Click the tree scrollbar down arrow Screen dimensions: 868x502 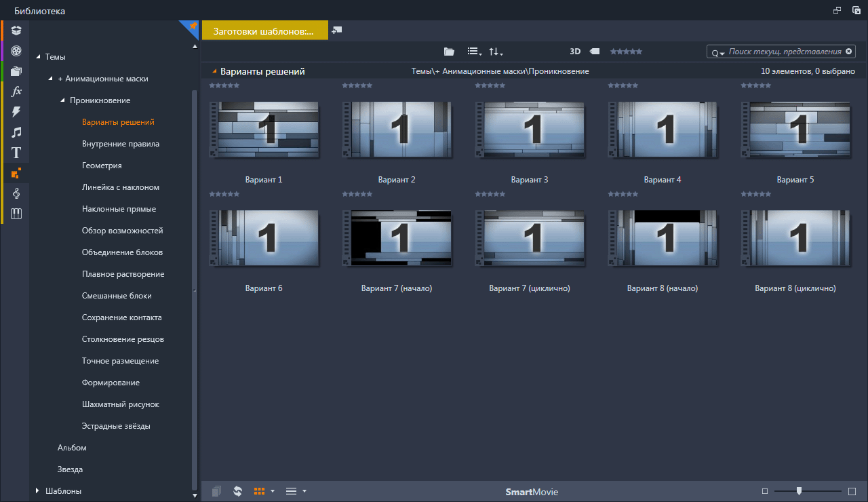(195, 496)
